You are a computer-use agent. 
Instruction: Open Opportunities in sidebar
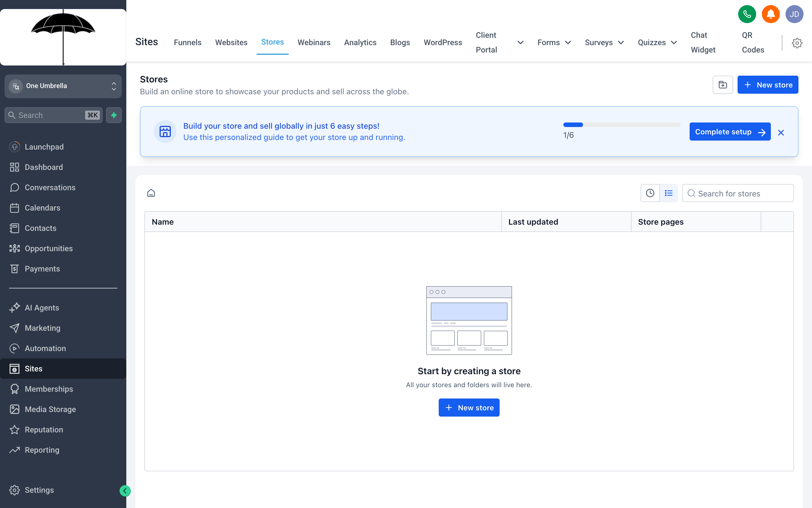(63, 248)
